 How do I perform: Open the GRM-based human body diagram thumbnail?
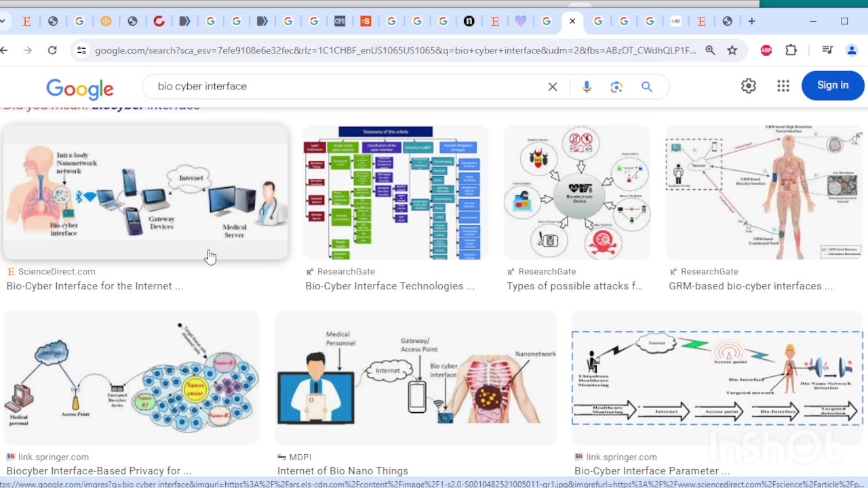(764, 192)
